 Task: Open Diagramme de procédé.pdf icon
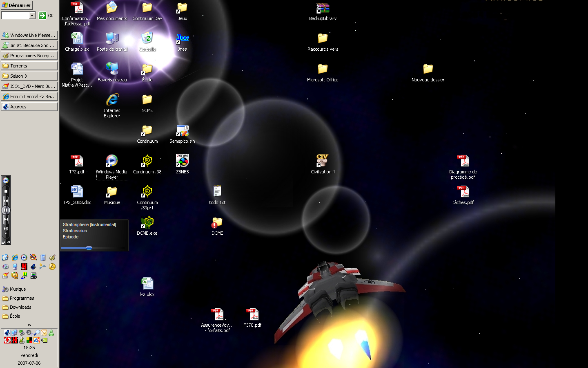[x=463, y=167]
